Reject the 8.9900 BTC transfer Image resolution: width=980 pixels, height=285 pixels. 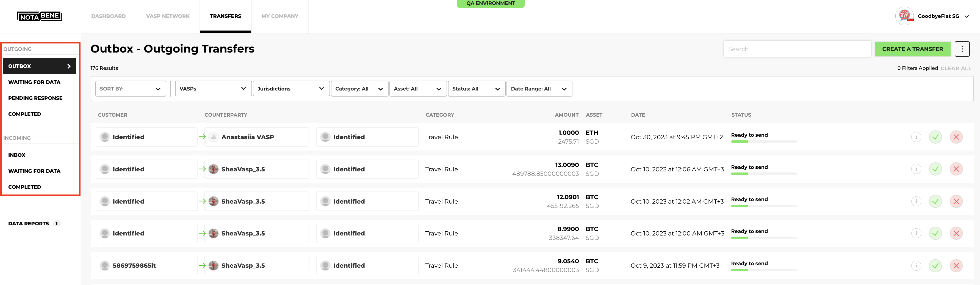(956, 233)
